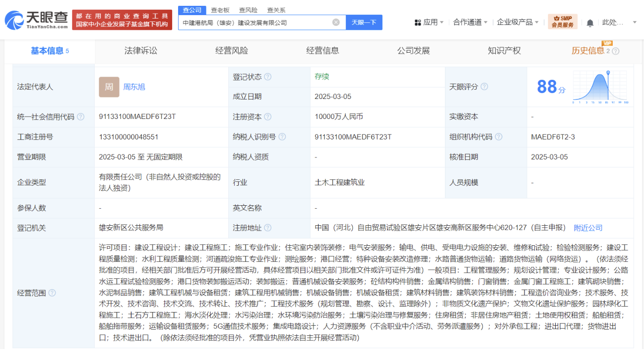Click help icon beside 经营范围
The width and height of the screenshot is (644, 352).
coord(52,293)
